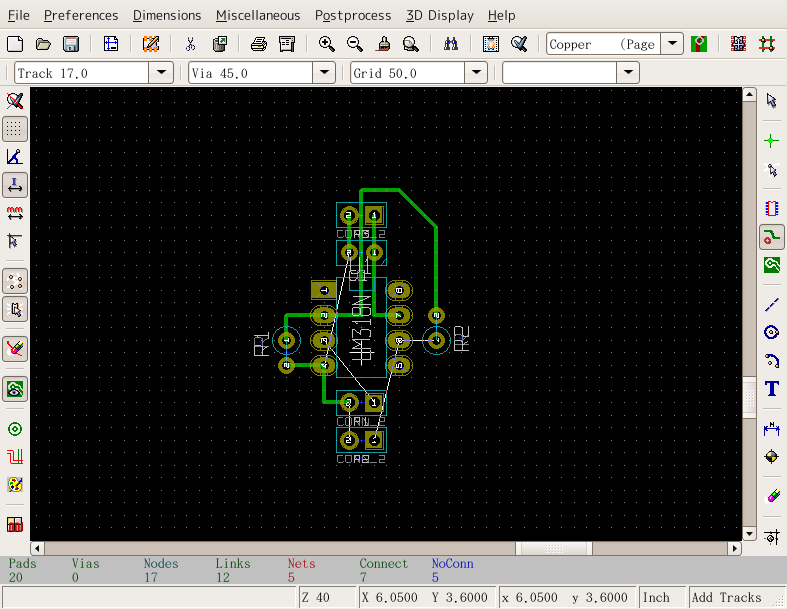The image size is (787, 609).
Task: Select the Add Zones tool
Action: click(771, 265)
